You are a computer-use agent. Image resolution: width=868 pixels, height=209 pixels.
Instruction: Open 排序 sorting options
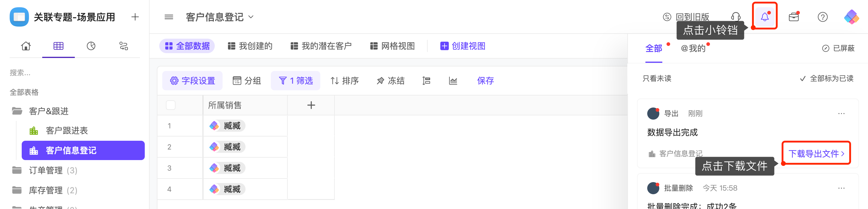(x=344, y=81)
